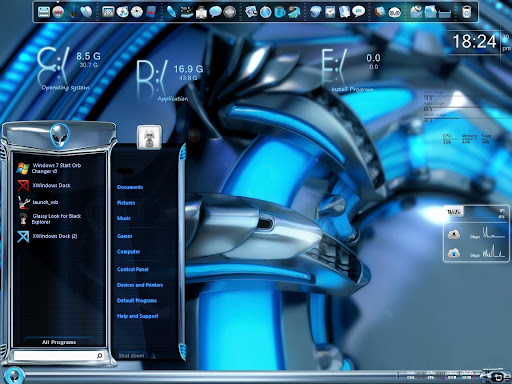
Task: Open Control Panel from Start menu
Action: point(133,269)
